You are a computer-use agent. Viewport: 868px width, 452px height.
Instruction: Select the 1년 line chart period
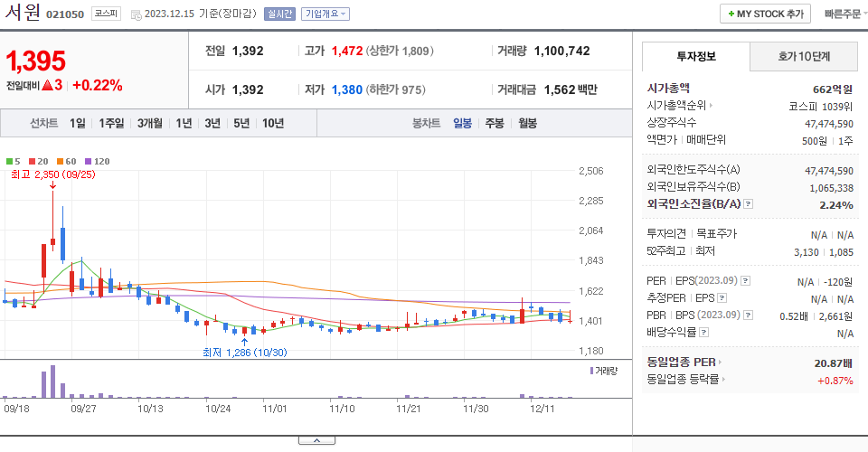pos(184,123)
